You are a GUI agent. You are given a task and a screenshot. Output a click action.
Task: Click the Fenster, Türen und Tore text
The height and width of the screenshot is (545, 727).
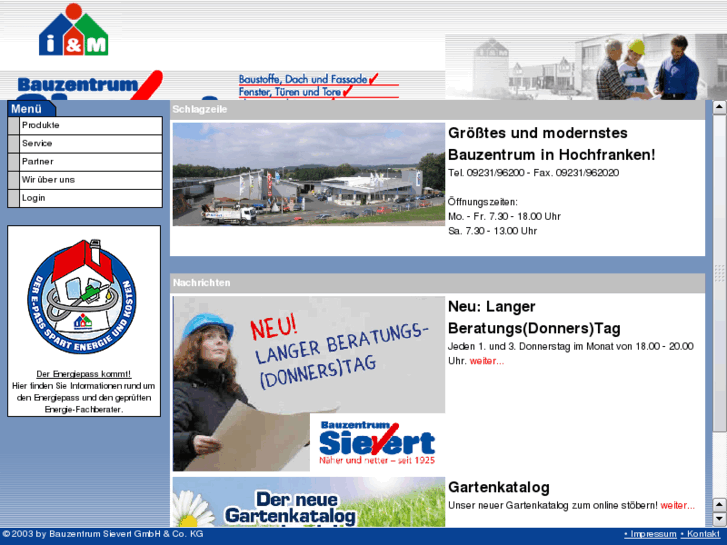click(290, 92)
